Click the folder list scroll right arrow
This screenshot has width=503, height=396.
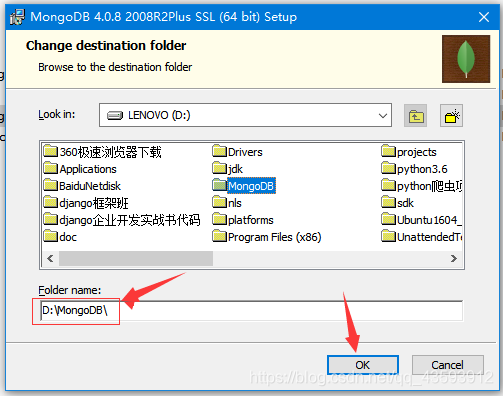453,258
